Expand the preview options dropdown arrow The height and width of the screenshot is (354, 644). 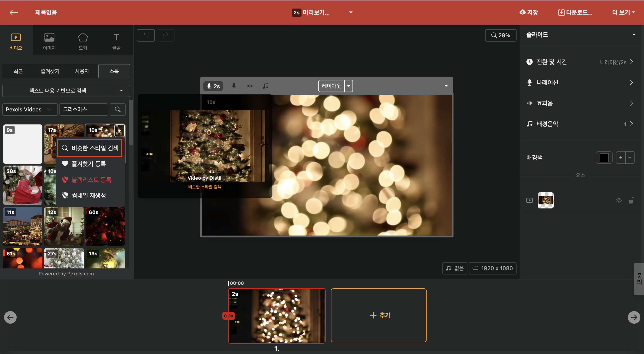pyautogui.click(x=351, y=12)
